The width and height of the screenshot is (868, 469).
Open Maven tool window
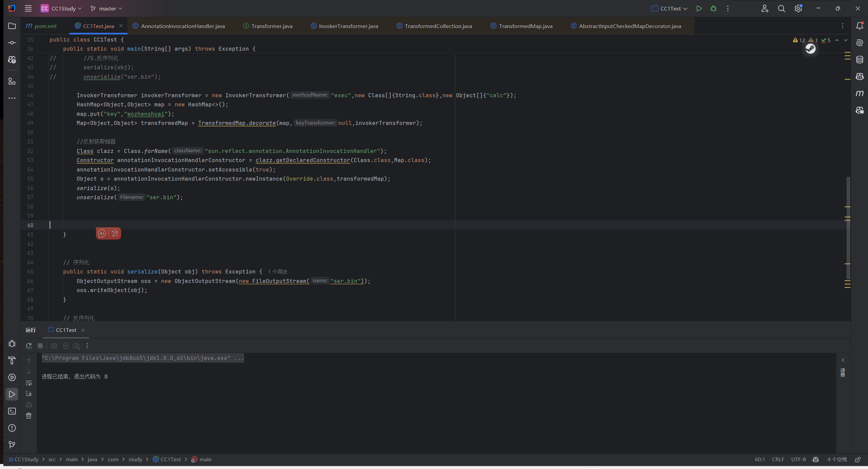click(x=860, y=93)
